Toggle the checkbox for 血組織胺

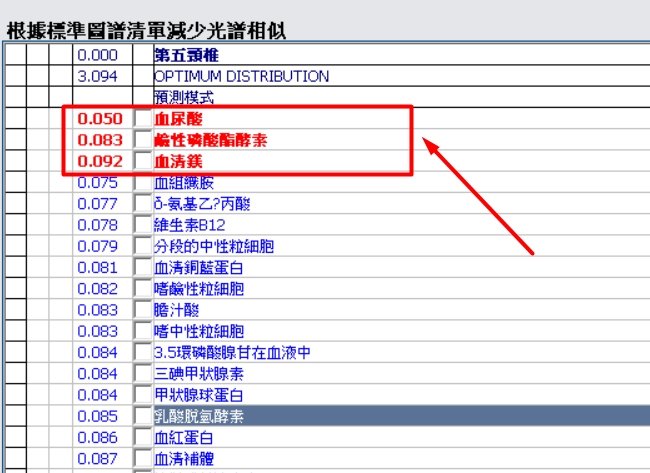[143, 182]
